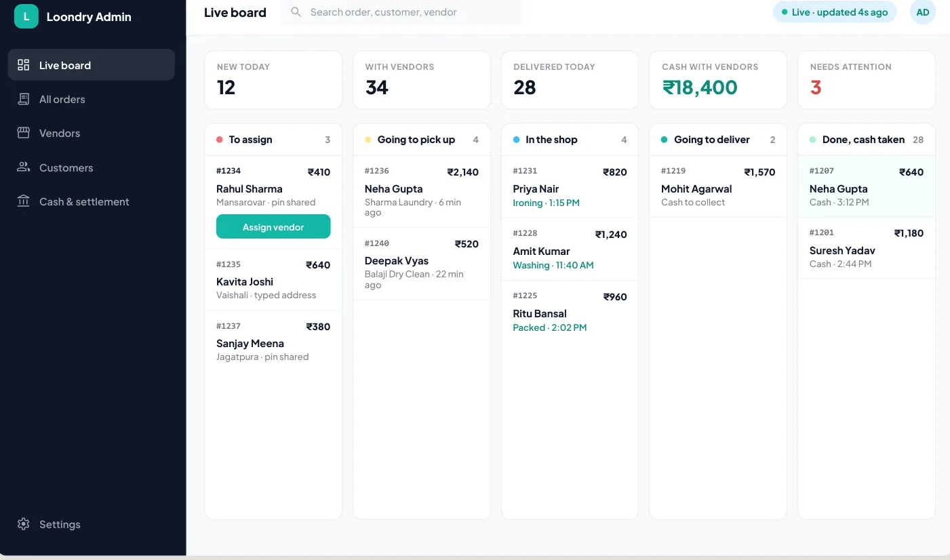Open Suresh Yadav order card
The image size is (950, 560).
point(867,248)
